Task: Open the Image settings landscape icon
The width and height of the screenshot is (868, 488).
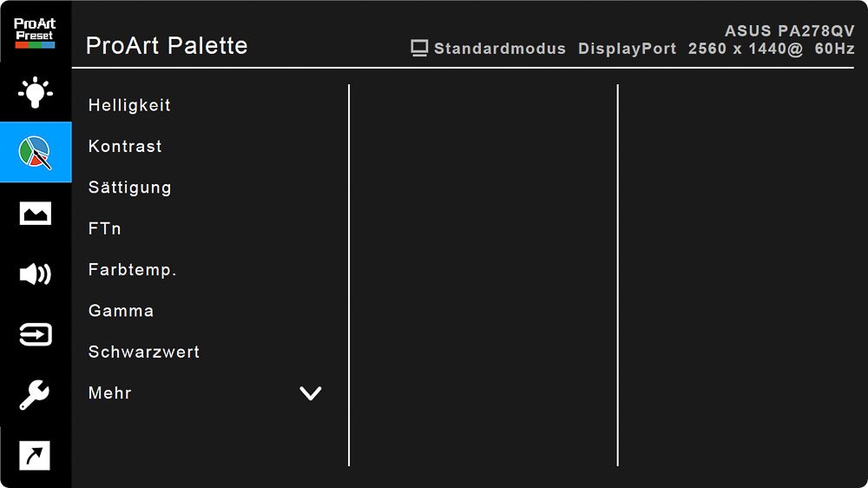Action: (36, 214)
